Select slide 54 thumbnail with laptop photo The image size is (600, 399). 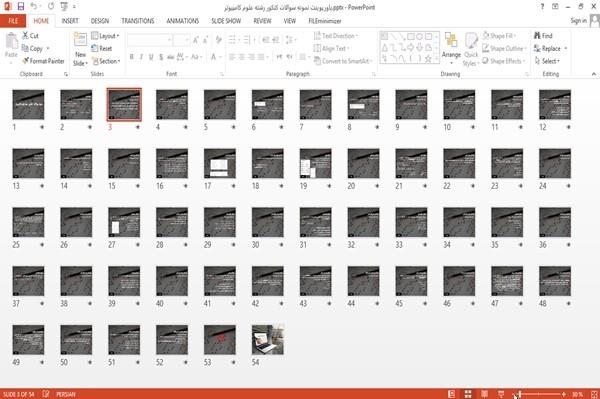click(x=268, y=339)
